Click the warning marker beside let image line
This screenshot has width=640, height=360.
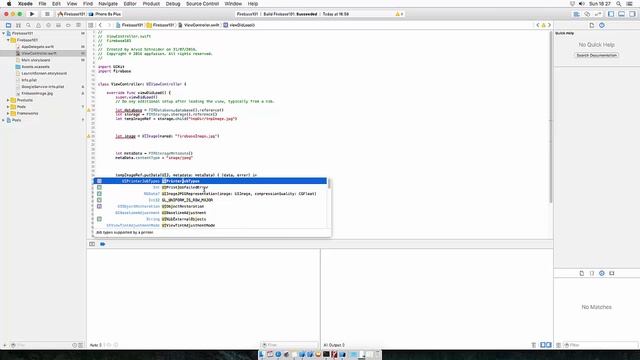[89, 136]
